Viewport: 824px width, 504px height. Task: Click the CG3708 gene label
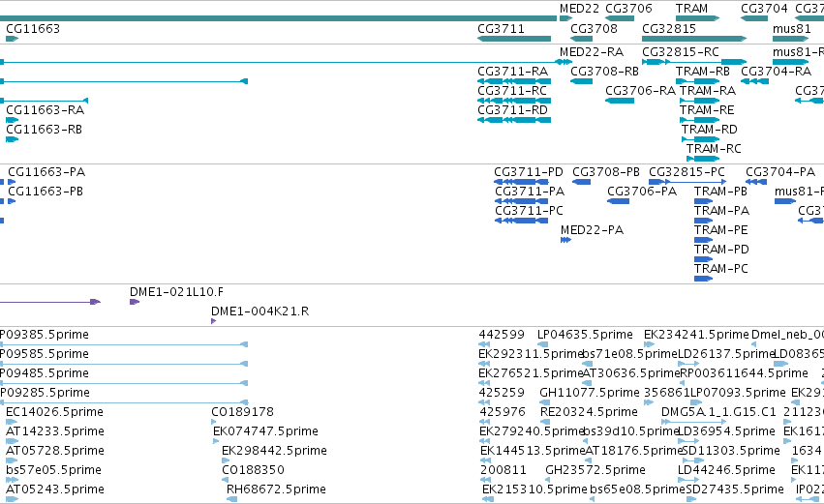coord(594,29)
